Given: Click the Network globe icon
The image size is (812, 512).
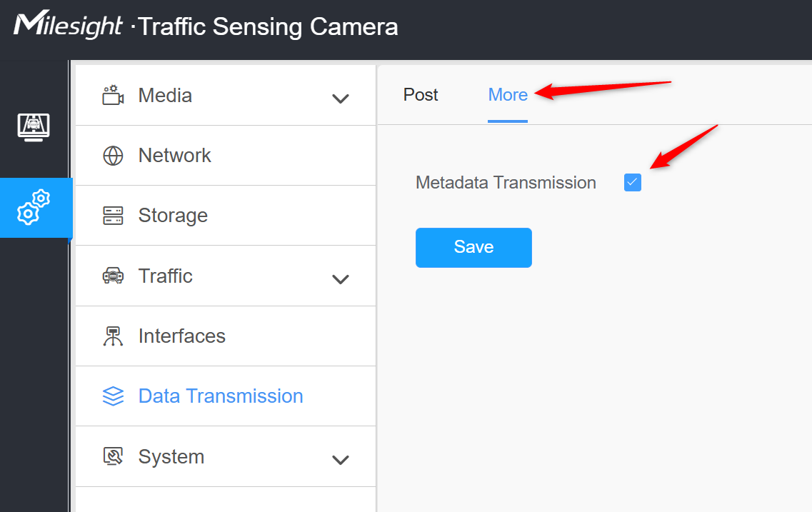Looking at the screenshot, I should point(113,155).
